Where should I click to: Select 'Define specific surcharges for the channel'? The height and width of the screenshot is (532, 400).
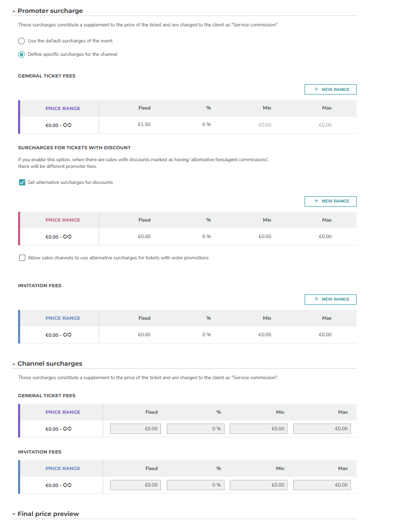(21, 55)
